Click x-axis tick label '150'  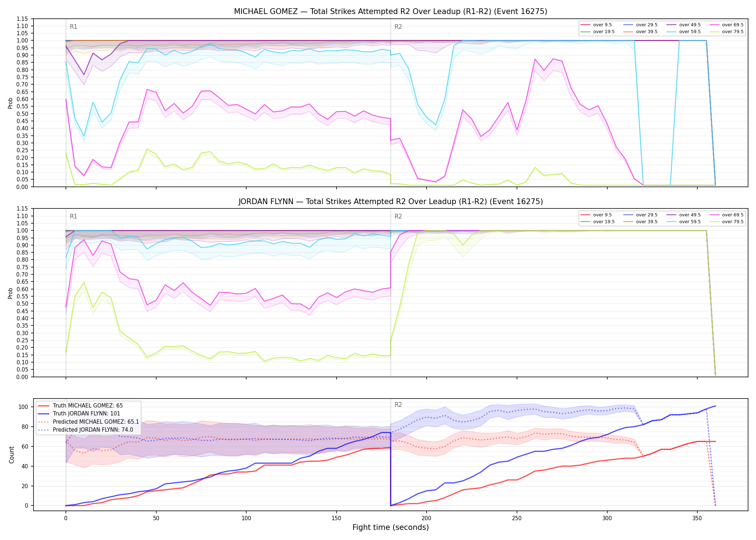pos(336,518)
